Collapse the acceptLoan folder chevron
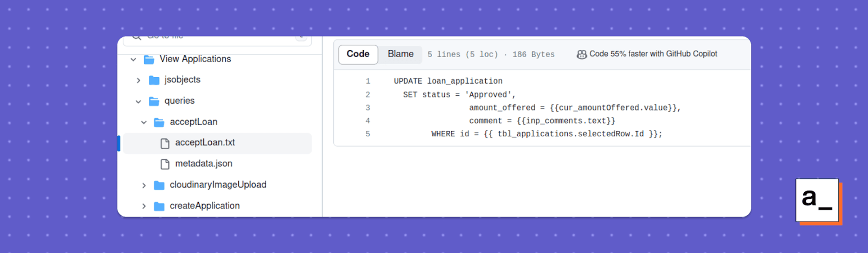 point(144,122)
